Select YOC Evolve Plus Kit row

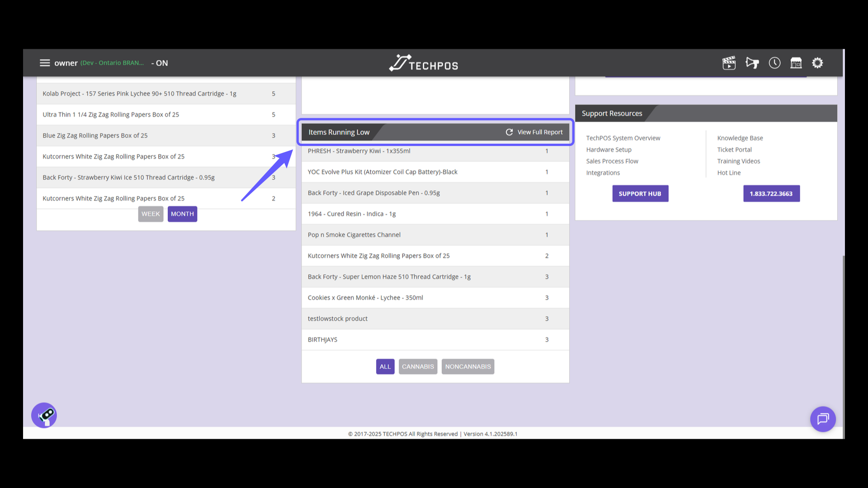coord(435,172)
